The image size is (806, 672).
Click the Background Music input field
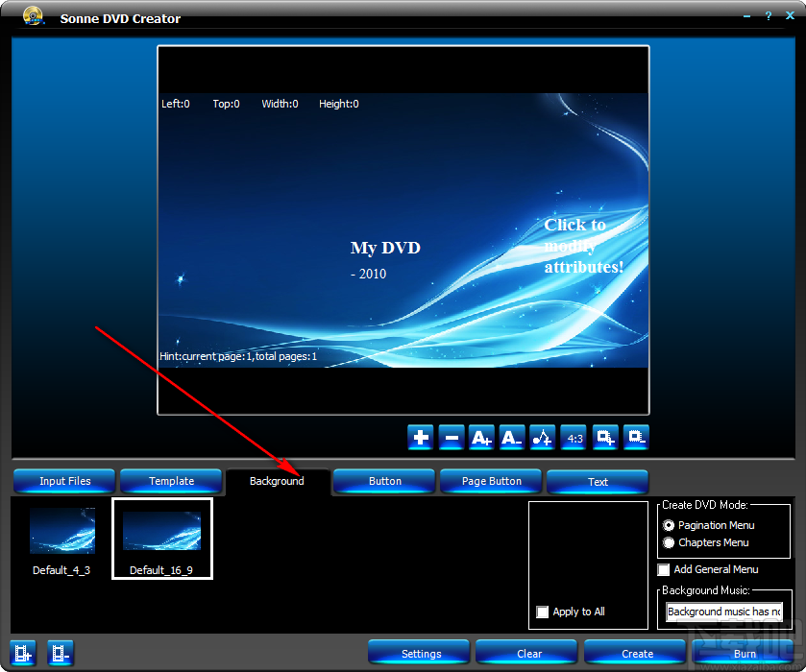723,612
